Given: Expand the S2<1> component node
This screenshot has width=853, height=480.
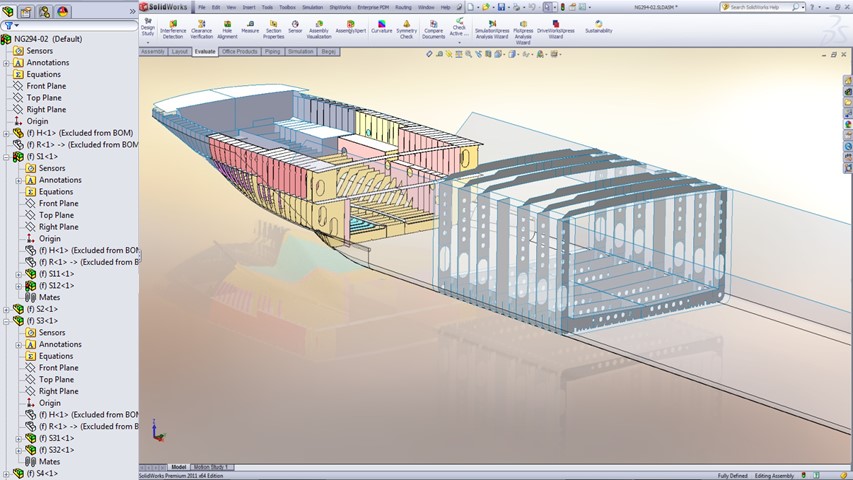Looking at the screenshot, I should coord(7,309).
